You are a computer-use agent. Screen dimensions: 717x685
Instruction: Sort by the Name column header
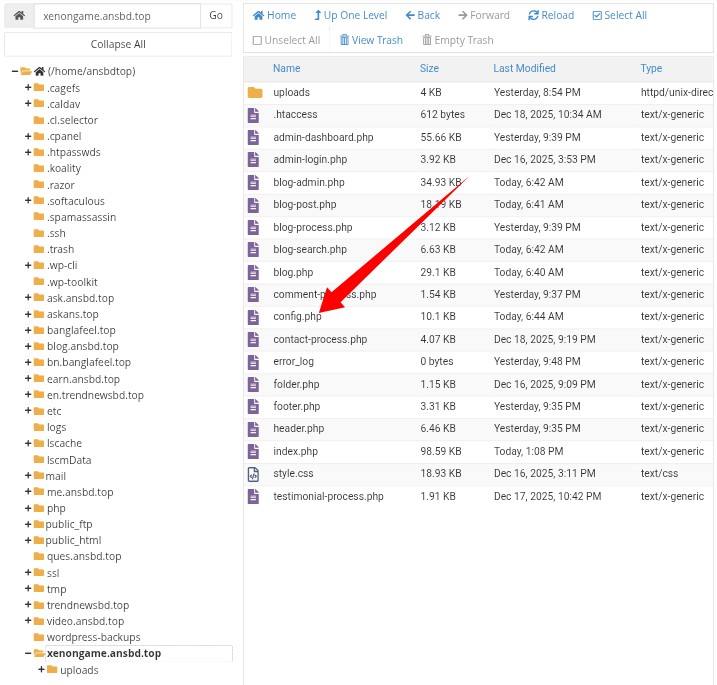(x=287, y=68)
